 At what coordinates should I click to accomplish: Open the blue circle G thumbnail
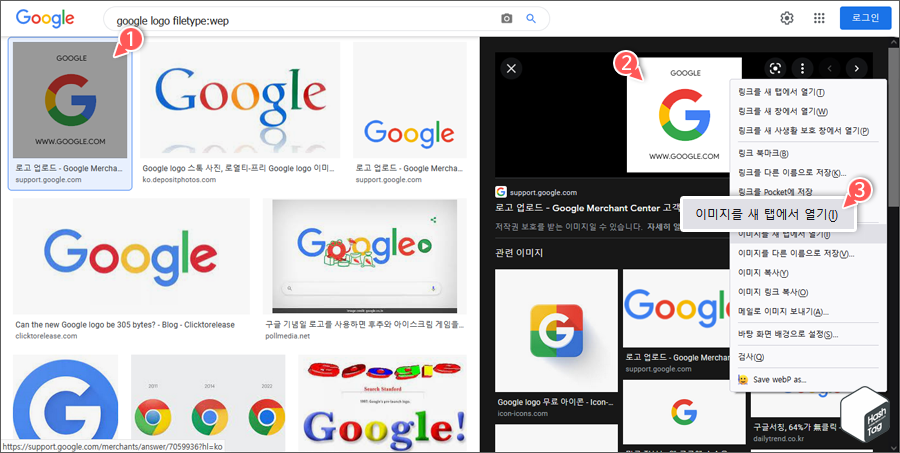65,402
